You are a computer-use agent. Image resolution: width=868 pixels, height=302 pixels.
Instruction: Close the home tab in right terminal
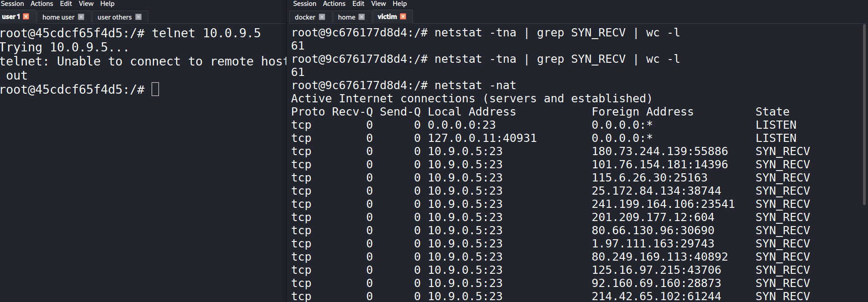click(x=362, y=17)
